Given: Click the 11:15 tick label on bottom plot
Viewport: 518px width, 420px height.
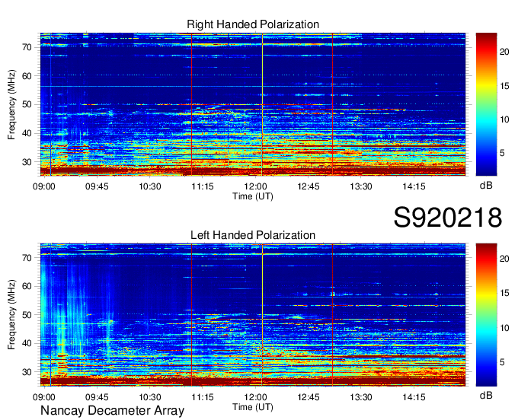Looking at the screenshot, I should point(203,397).
